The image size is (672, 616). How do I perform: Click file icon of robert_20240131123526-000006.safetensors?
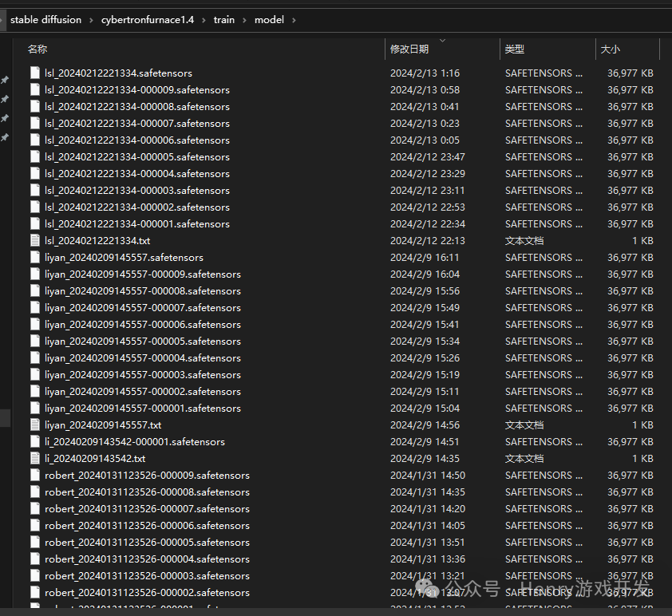click(x=34, y=525)
